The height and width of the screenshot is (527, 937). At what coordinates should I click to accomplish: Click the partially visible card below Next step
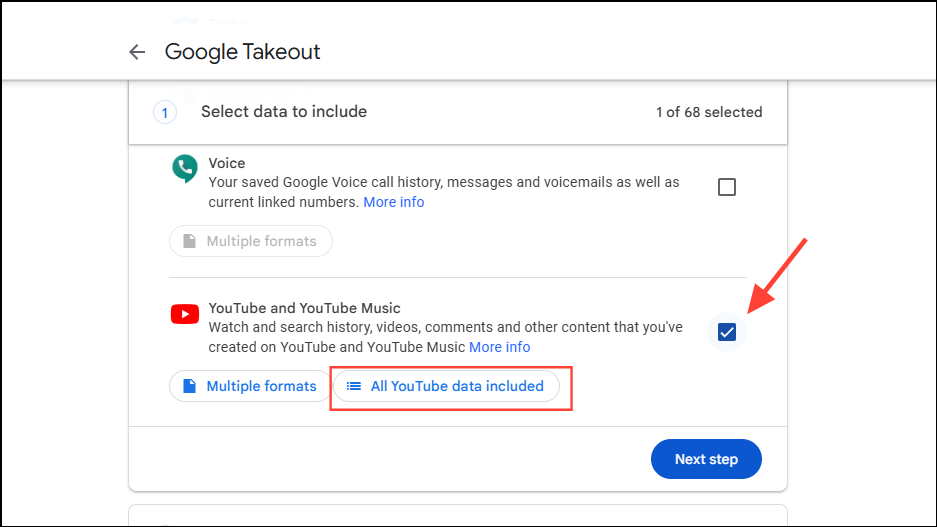(x=458, y=517)
